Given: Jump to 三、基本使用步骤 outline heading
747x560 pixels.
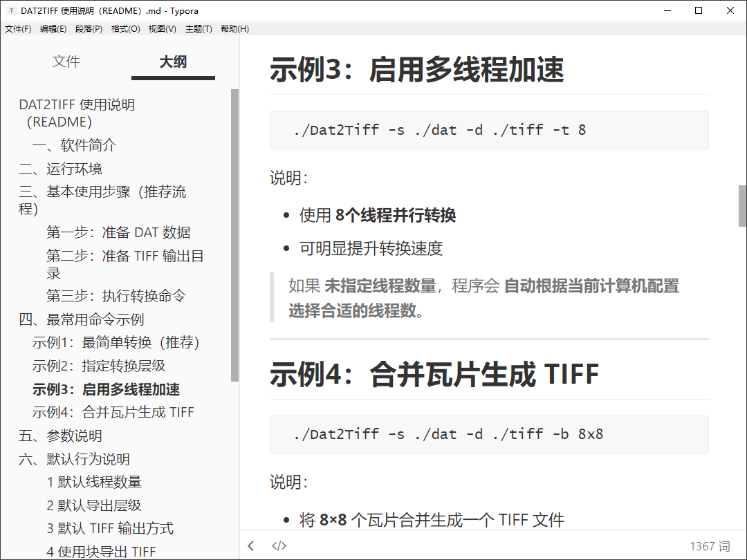Looking at the screenshot, I should (x=102, y=200).
